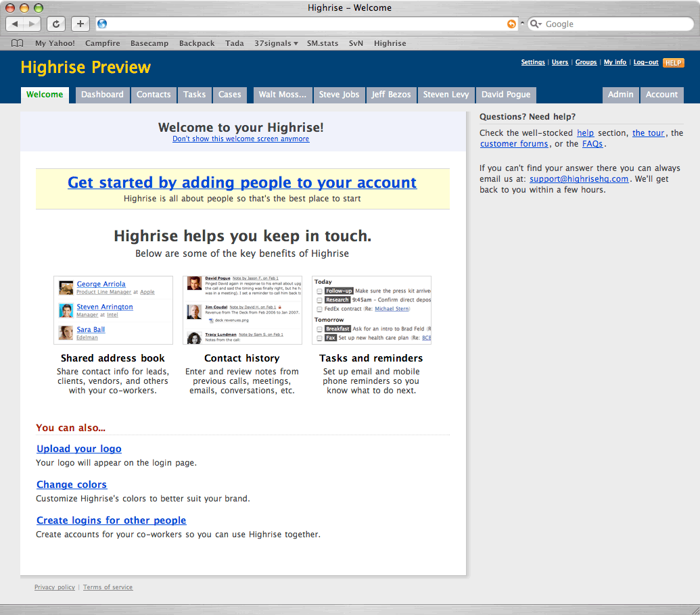Viewport: 700px width, 615px height.
Task: Open the SM.stats bookmark
Action: [x=323, y=43]
